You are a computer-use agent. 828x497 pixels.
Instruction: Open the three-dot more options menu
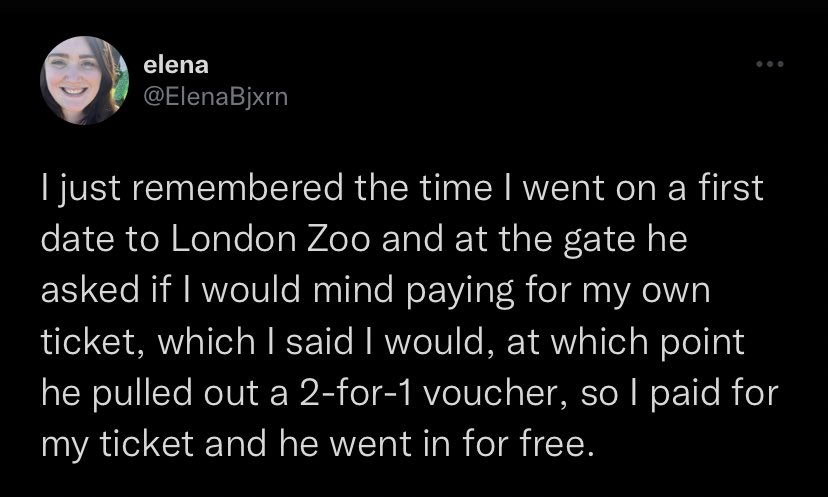(768, 66)
